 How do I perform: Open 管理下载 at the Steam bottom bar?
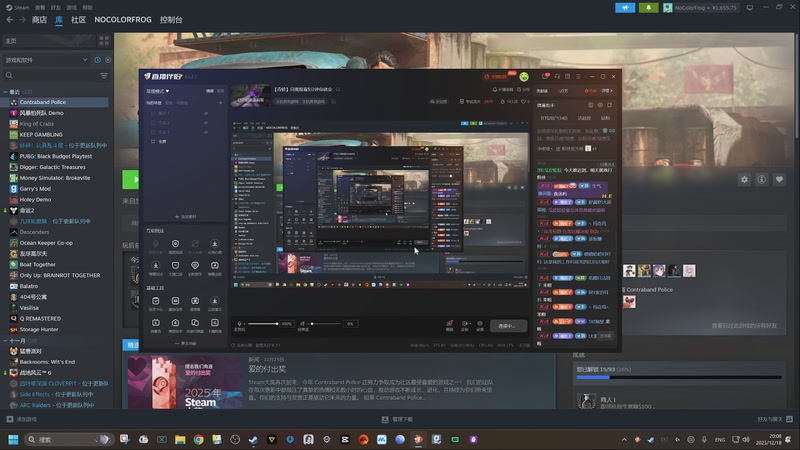397,419
